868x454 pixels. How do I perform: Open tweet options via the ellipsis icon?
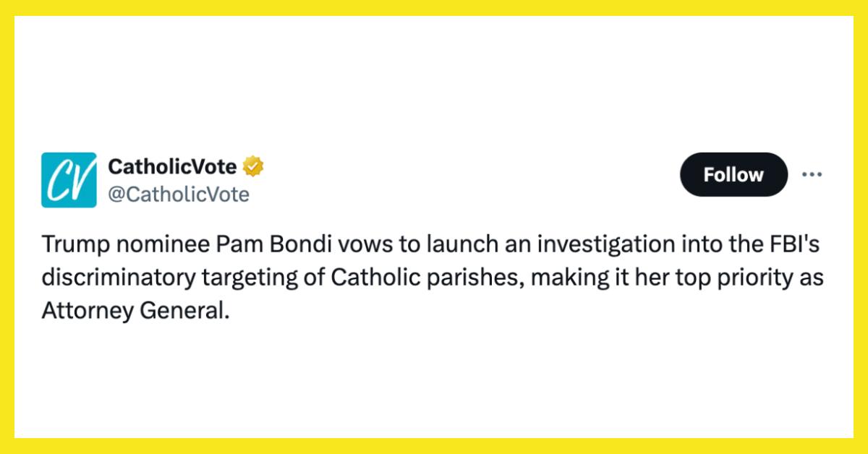tap(813, 174)
